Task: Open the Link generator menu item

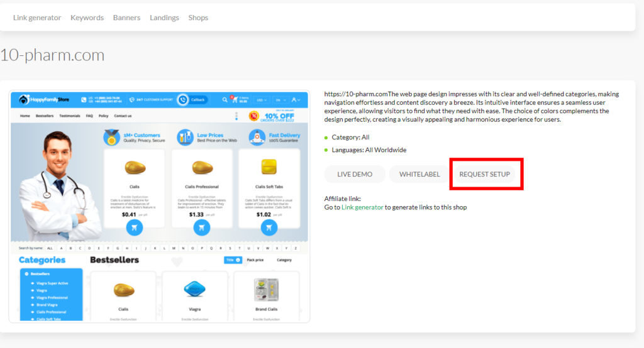Action: 37,18
